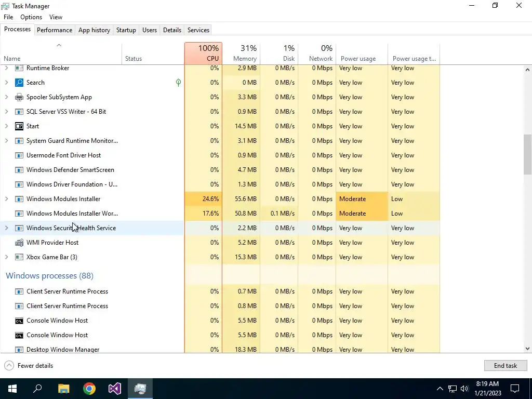Screen dimensions: 532x399
Task: Click the Windows Driver Foundation icon
Action: coord(19,184)
